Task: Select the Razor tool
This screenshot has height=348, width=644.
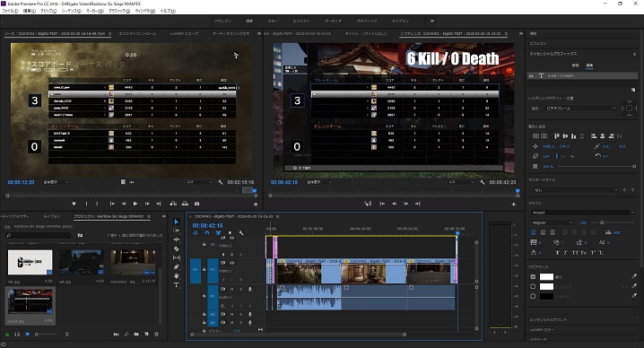Action: pos(176,248)
